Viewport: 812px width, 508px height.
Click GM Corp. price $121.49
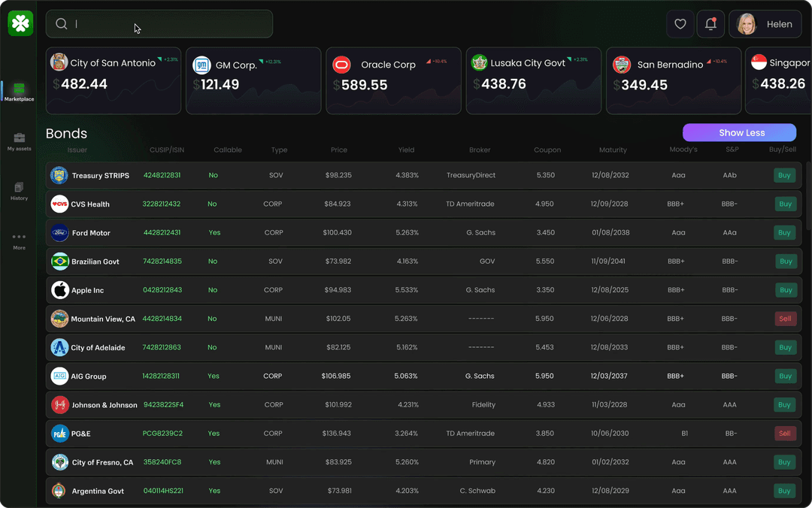pos(216,84)
